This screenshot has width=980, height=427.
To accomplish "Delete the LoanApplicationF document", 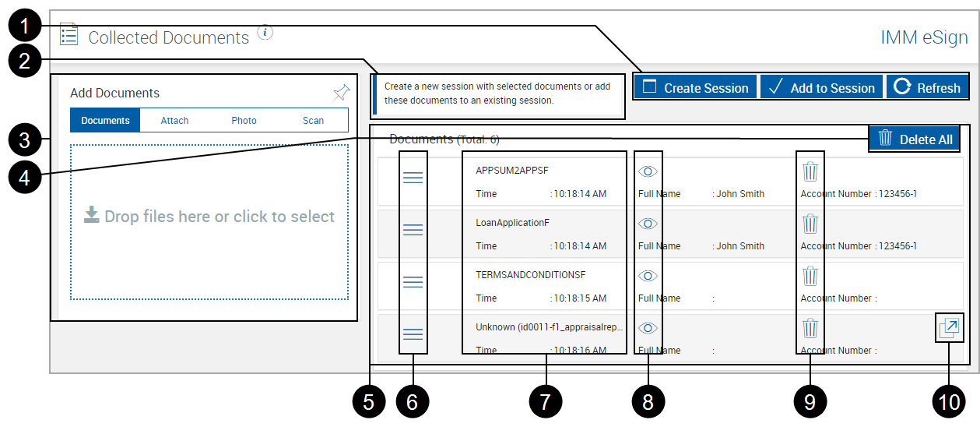I will (810, 224).
